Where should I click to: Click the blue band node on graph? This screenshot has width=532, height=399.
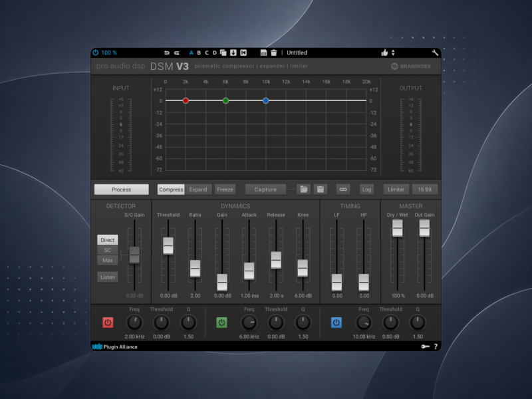coord(265,101)
